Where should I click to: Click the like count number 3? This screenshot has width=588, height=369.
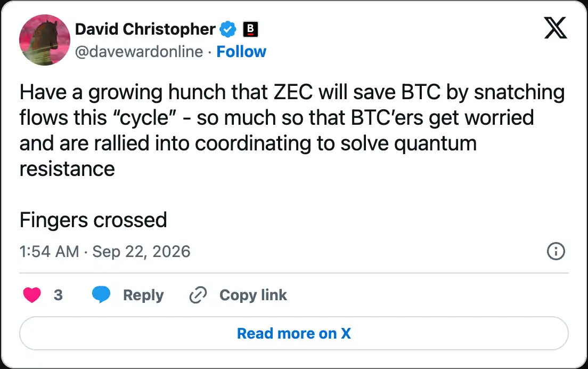pyautogui.click(x=58, y=295)
